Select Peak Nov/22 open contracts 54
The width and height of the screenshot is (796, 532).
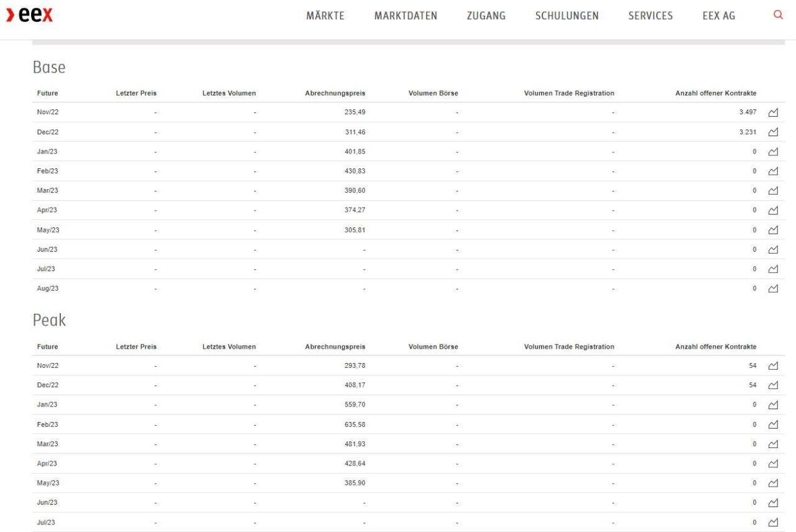click(752, 366)
